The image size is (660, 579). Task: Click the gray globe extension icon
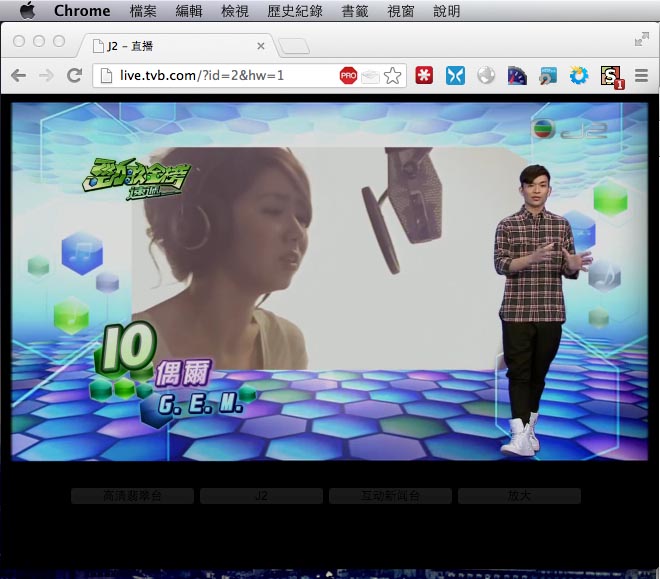486,76
